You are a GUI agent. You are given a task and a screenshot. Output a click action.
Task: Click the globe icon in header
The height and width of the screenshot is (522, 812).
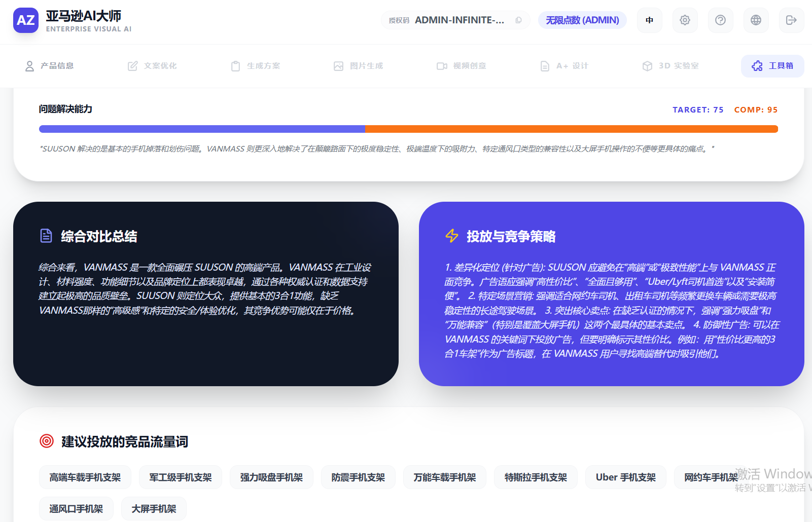(x=756, y=20)
